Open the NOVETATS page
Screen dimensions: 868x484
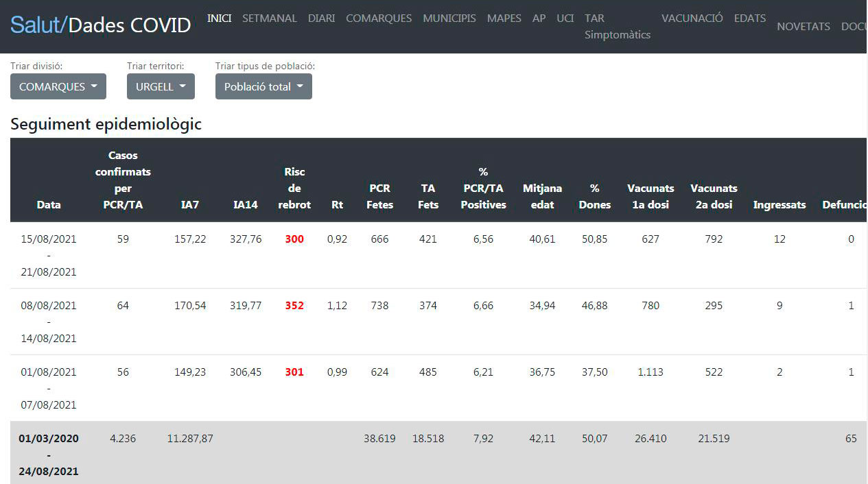(x=803, y=27)
